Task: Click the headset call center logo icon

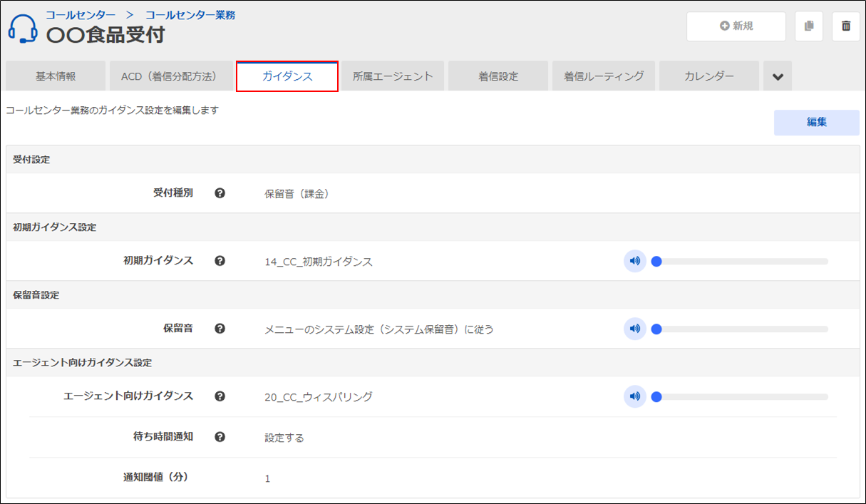Action: click(x=23, y=28)
